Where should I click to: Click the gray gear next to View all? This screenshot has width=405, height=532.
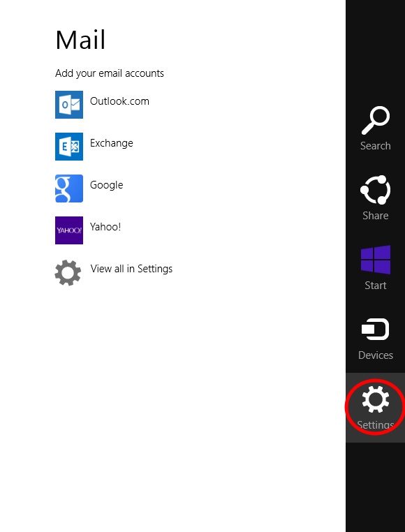(68, 272)
